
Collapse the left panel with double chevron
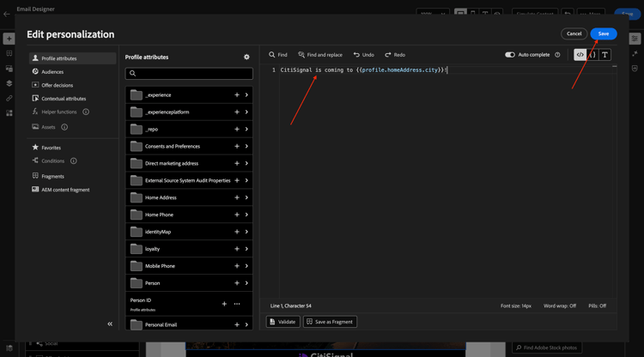(110, 324)
